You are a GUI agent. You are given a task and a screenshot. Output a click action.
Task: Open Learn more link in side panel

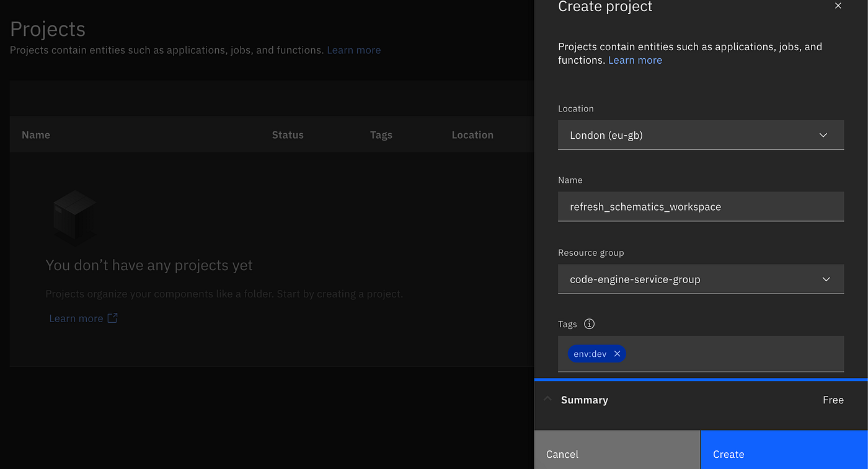635,60
